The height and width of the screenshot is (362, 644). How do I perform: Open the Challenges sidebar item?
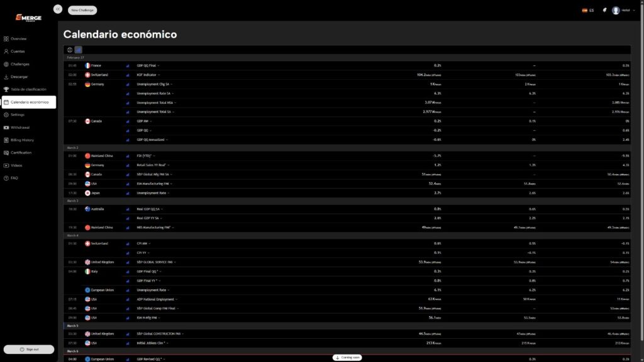pyautogui.click(x=19, y=64)
